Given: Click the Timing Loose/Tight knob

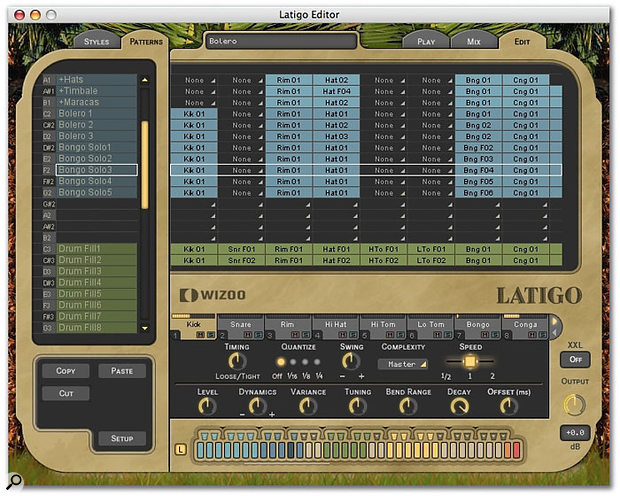Looking at the screenshot, I should click(237, 362).
